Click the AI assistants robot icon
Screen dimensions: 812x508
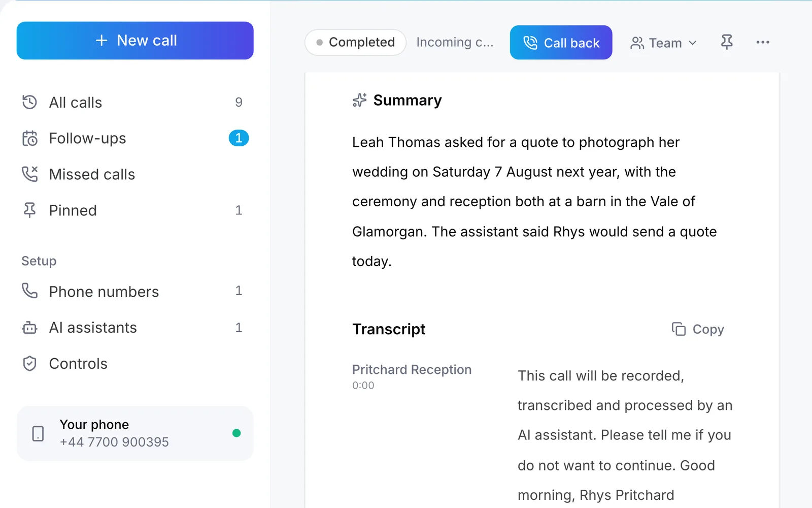click(x=30, y=328)
